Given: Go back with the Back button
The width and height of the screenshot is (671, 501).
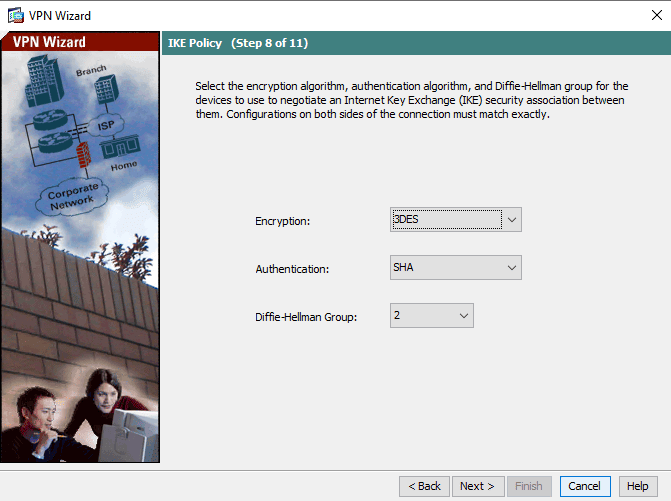Looking at the screenshot, I should coord(424,486).
